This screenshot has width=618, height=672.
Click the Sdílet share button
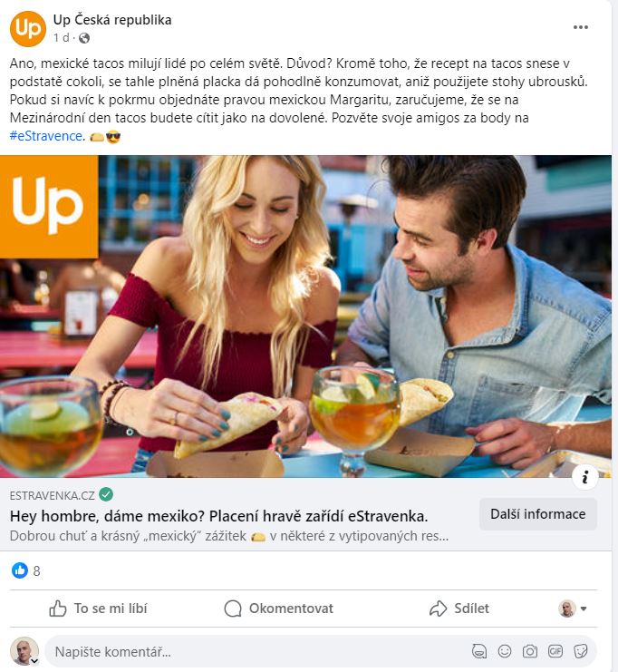click(459, 609)
